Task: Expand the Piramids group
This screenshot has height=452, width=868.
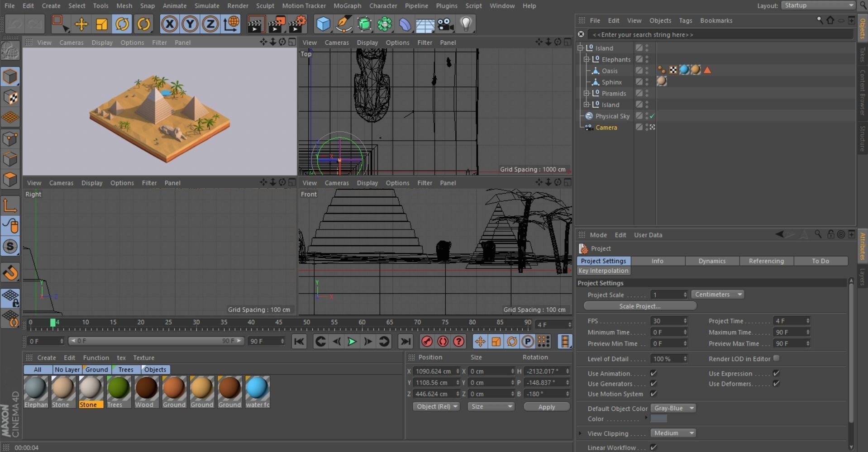Action: click(x=587, y=93)
